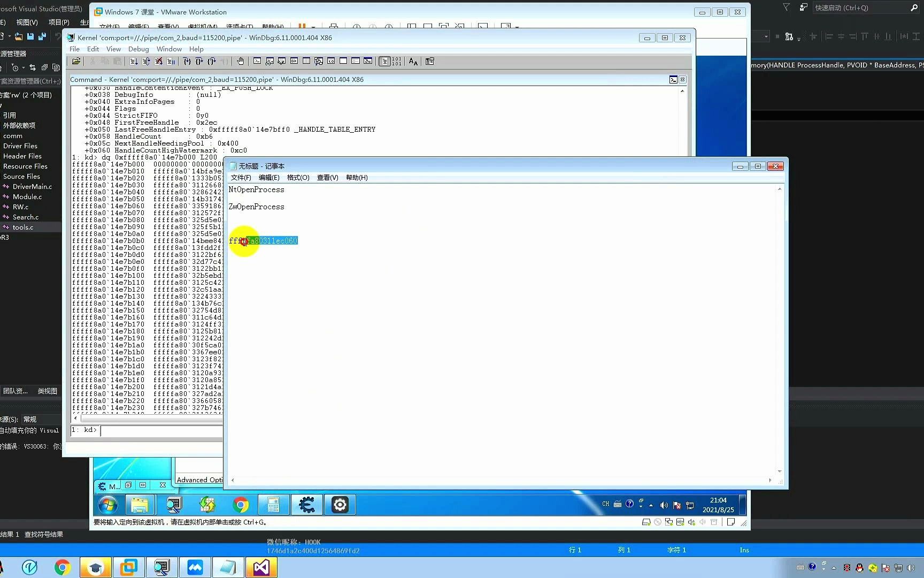
Task: Close the WinDbg Command sub-window
Action: pyautogui.click(x=682, y=80)
